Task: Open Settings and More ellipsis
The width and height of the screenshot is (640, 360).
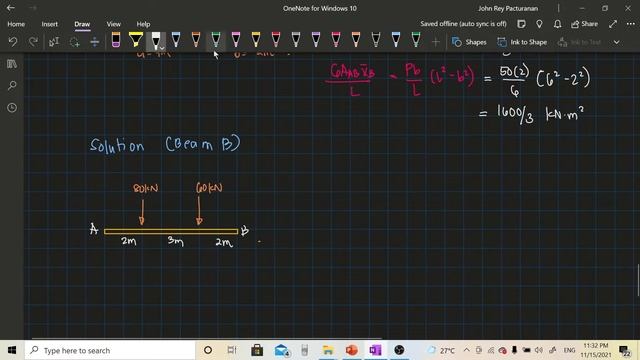Action: click(631, 24)
